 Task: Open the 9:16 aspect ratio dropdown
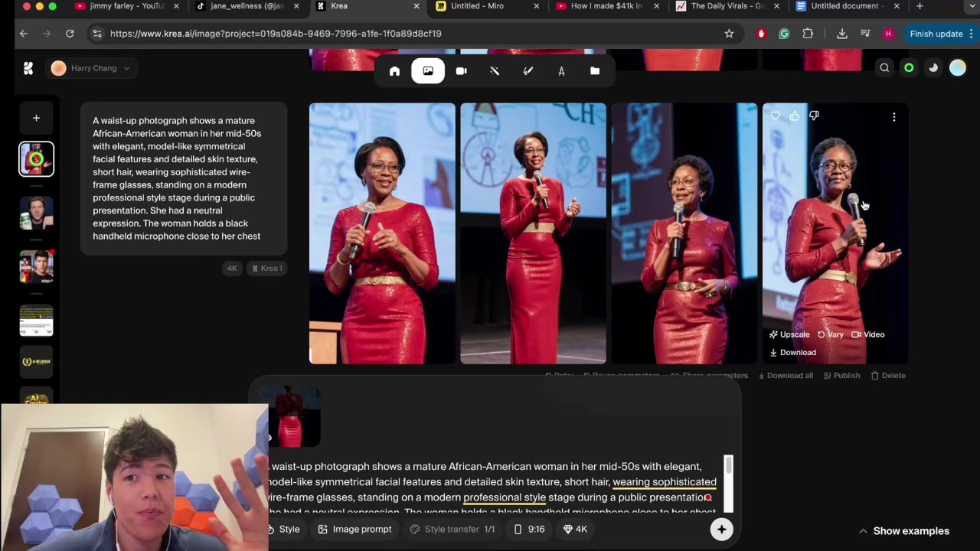tap(530, 529)
